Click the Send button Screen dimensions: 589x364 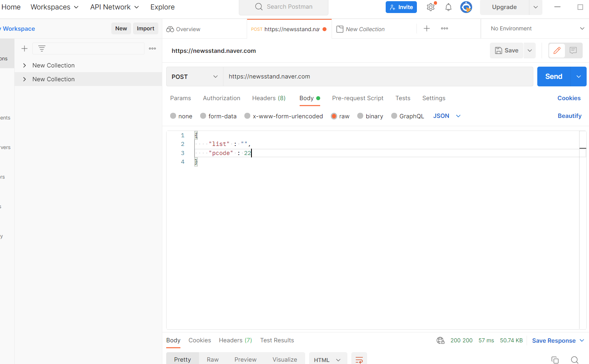tap(554, 77)
